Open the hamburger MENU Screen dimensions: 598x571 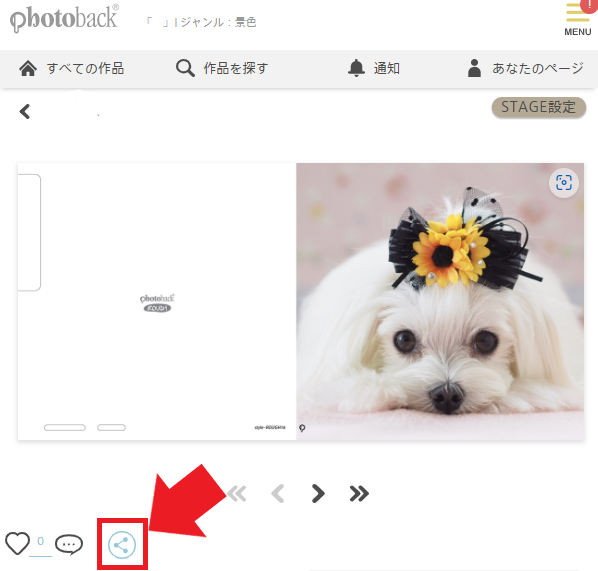coord(578,19)
